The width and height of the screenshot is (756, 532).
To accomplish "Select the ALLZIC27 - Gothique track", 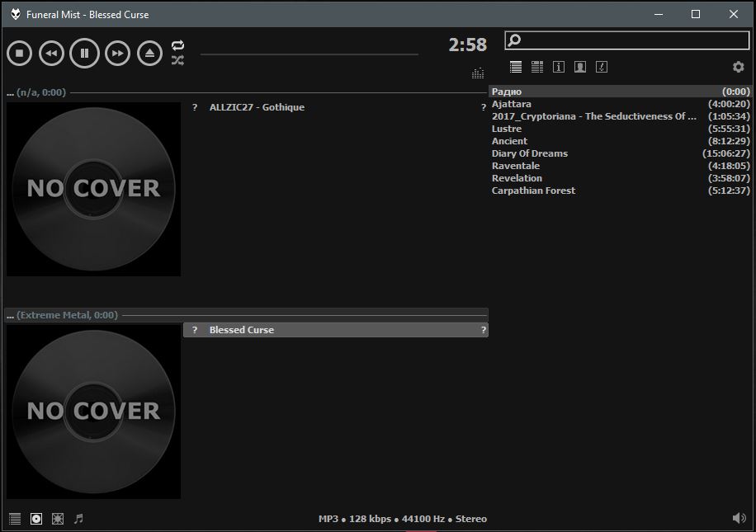I will (x=257, y=107).
